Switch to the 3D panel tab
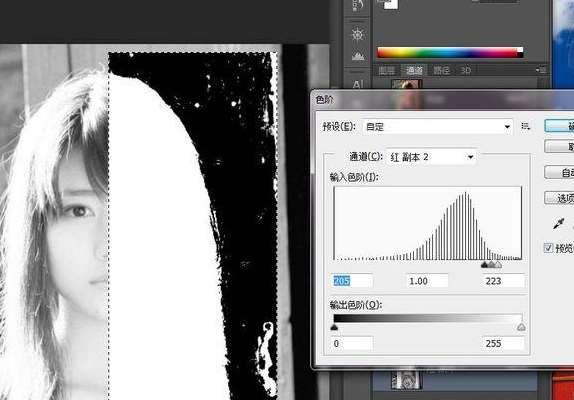Screen dimensions: 574x400 tap(465, 70)
